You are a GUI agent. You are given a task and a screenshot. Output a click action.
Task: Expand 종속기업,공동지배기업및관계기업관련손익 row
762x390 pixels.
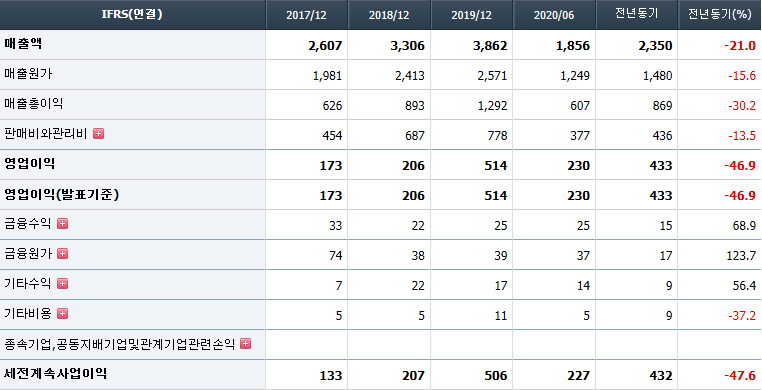[246, 344]
